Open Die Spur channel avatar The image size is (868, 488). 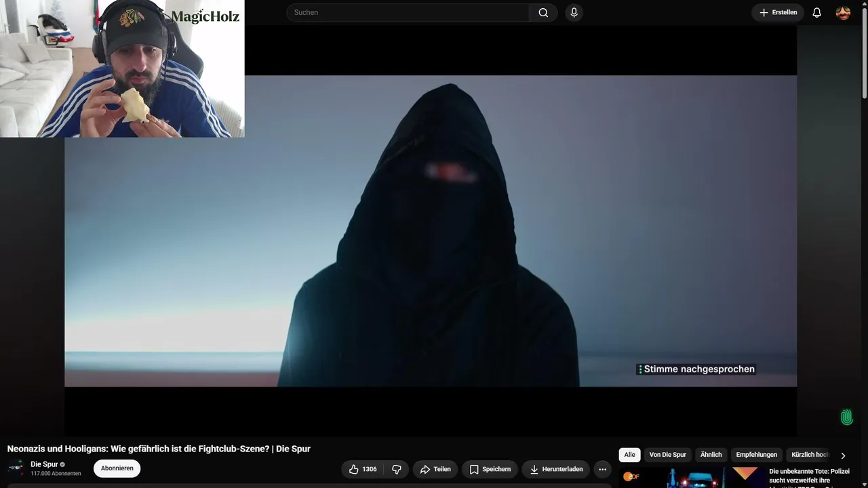point(16,468)
